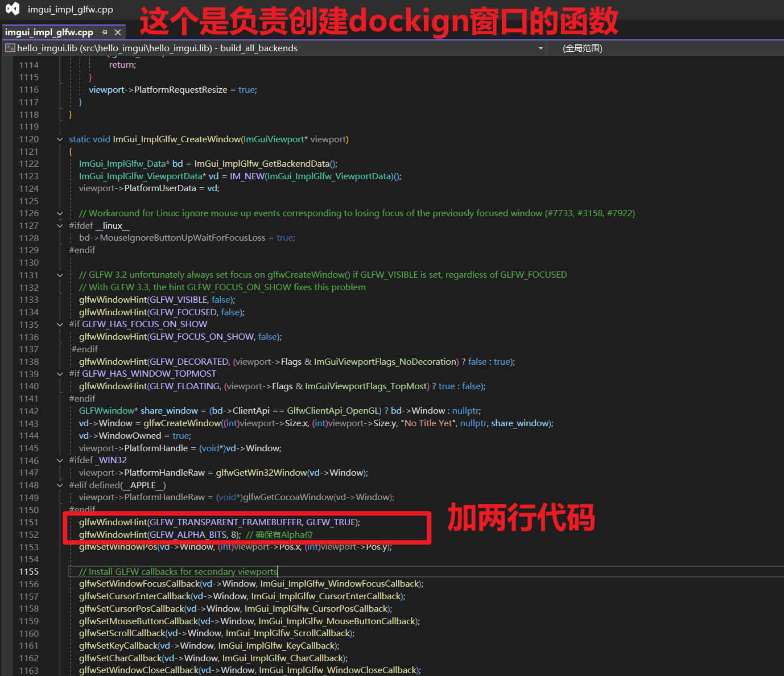The height and width of the screenshot is (676, 784).
Task: Fold the #if GLFW_HAS_FOCUS_ON_SHOW block
Action: click(60, 324)
